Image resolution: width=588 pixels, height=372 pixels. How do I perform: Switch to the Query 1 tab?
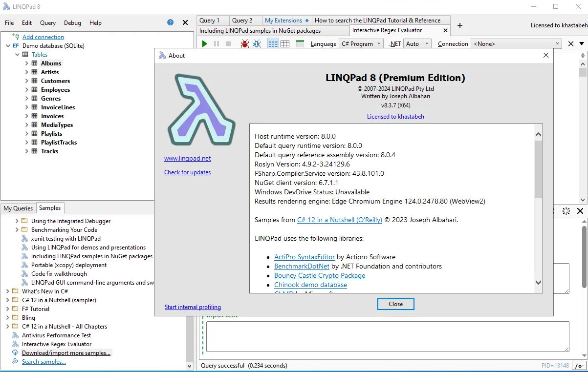point(214,21)
